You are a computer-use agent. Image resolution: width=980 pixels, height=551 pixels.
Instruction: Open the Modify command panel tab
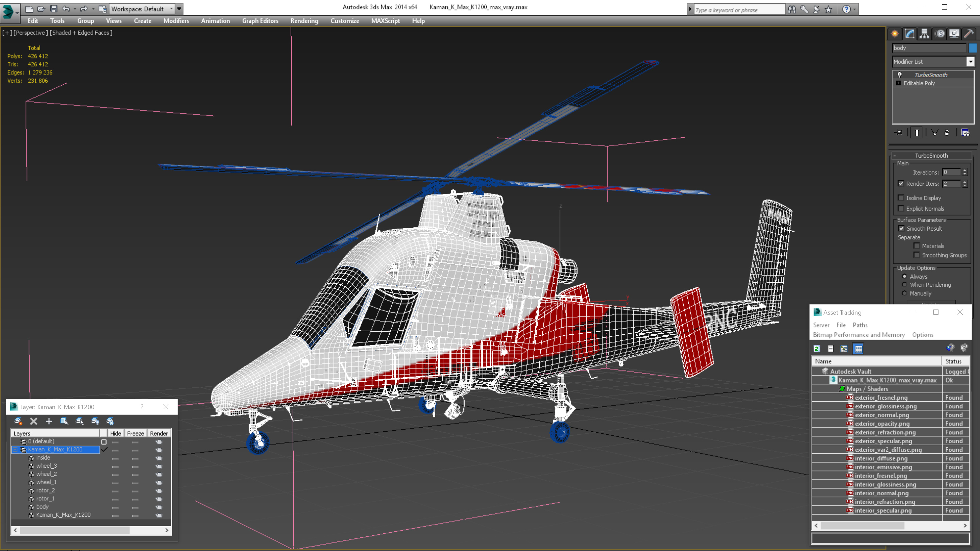910,34
